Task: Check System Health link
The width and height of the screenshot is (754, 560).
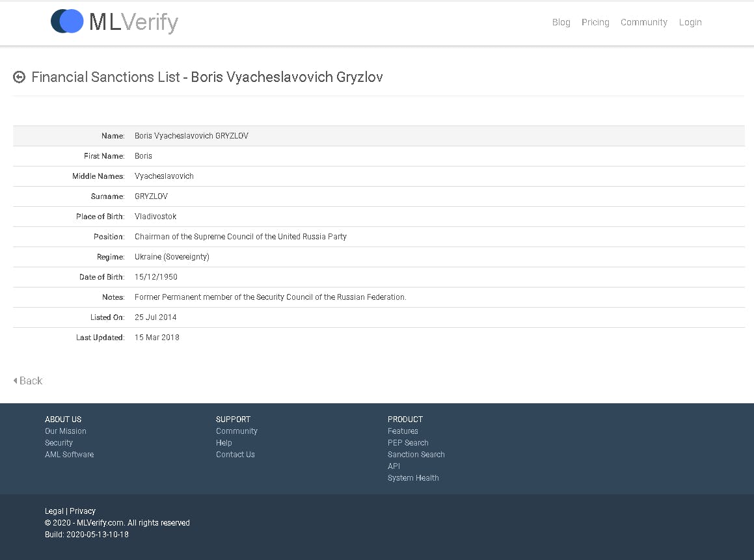Action: (x=413, y=478)
